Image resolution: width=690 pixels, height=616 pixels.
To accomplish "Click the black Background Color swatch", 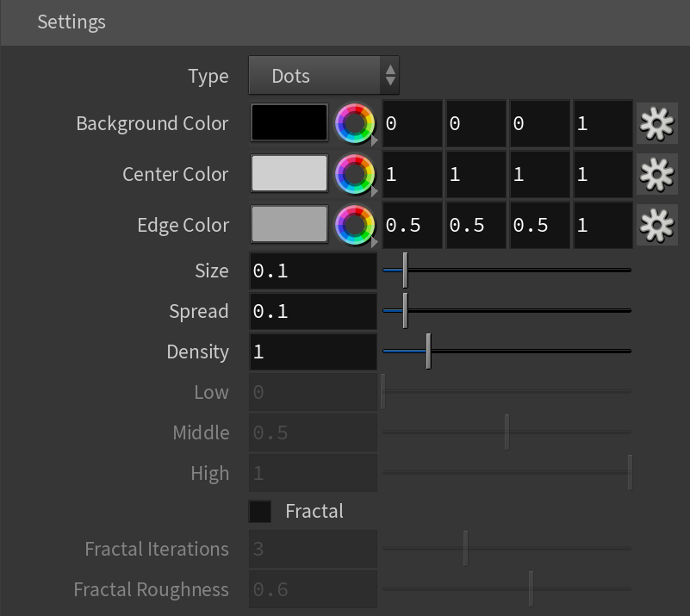I will coord(289,122).
